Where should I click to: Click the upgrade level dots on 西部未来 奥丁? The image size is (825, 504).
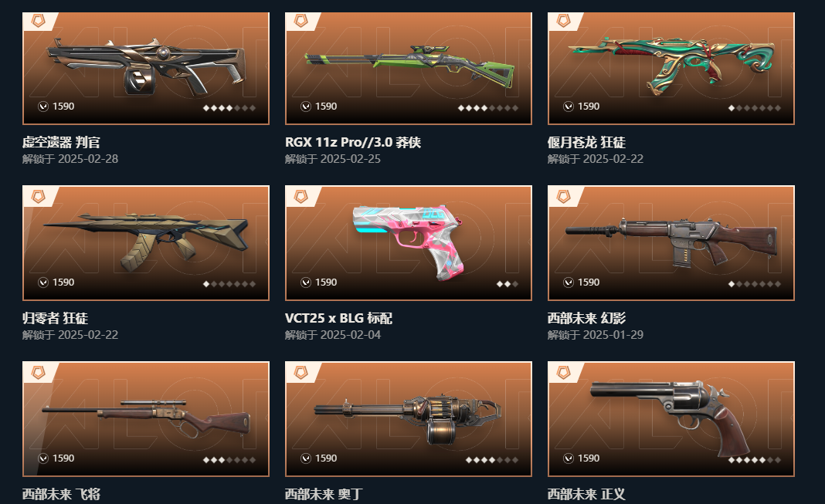coord(492,460)
